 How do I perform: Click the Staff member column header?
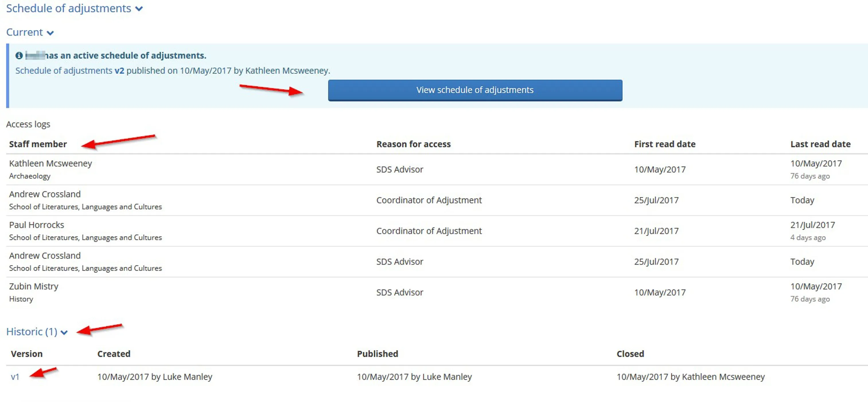pyautogui.click(x=38, y=144)
